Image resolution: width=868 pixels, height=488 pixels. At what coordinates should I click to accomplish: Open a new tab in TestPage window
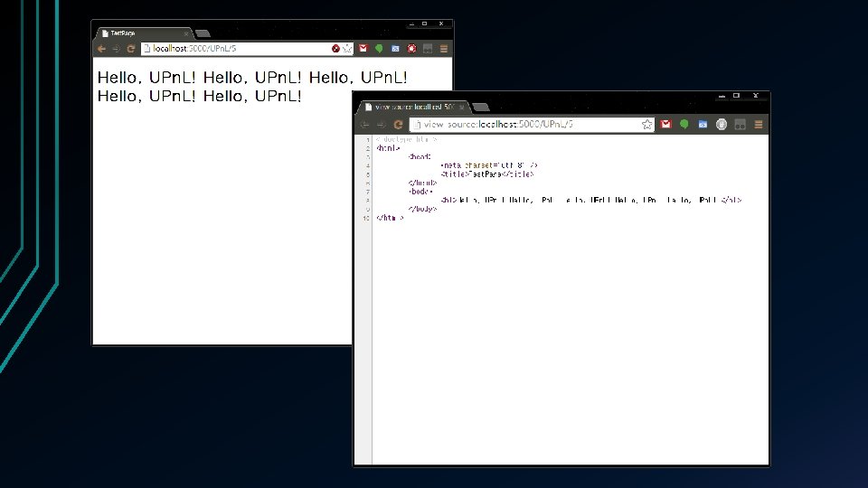click(x=203, y=33)
